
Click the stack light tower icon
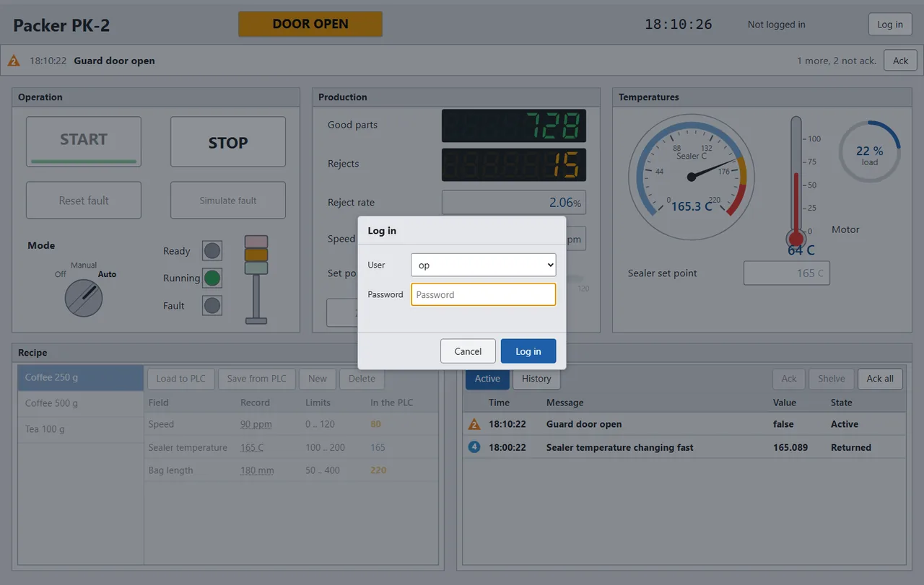click(256, 279)
